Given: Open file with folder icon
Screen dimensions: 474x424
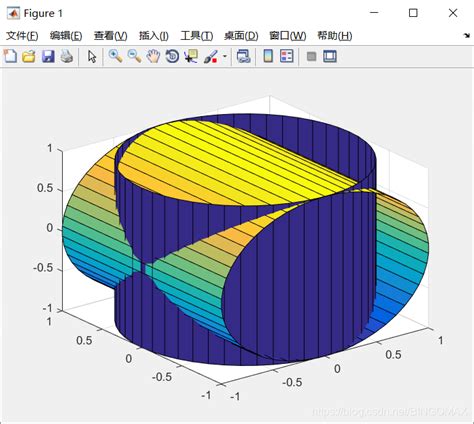Looking at the screenshot, I should pos(29,56).
